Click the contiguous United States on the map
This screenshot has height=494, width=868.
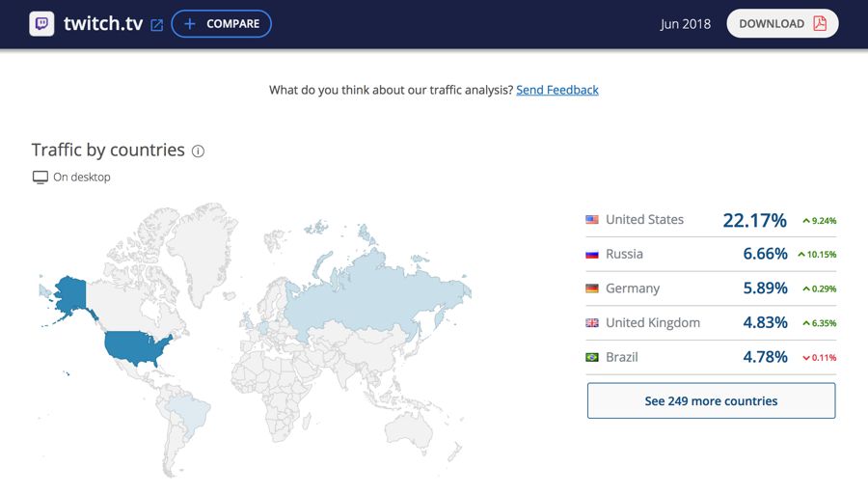click(x=136, y=346)
